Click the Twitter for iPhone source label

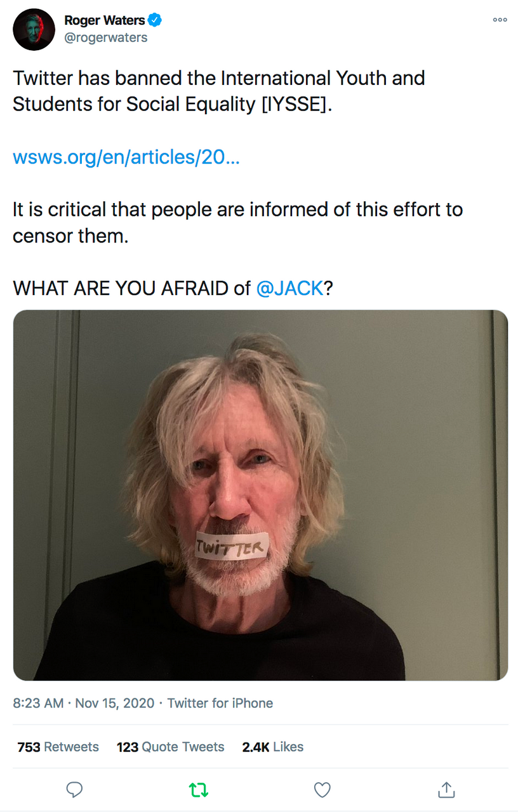click(x=220, y=703)
